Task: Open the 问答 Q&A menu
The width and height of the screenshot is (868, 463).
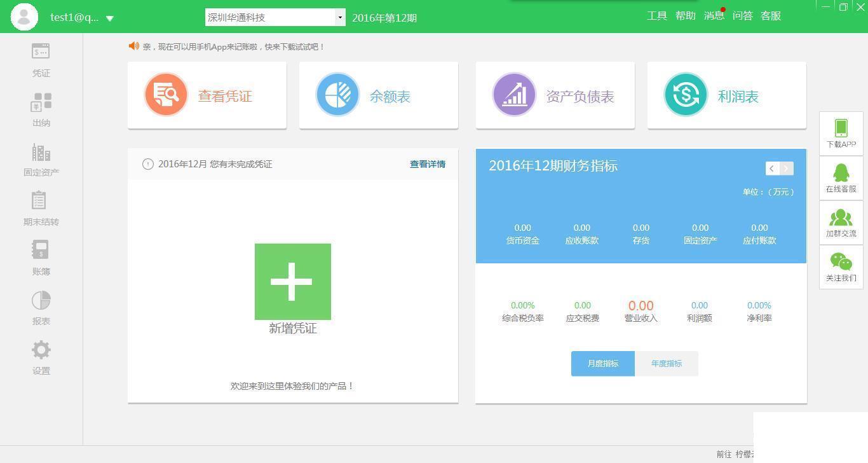Action: coord(743,16)
